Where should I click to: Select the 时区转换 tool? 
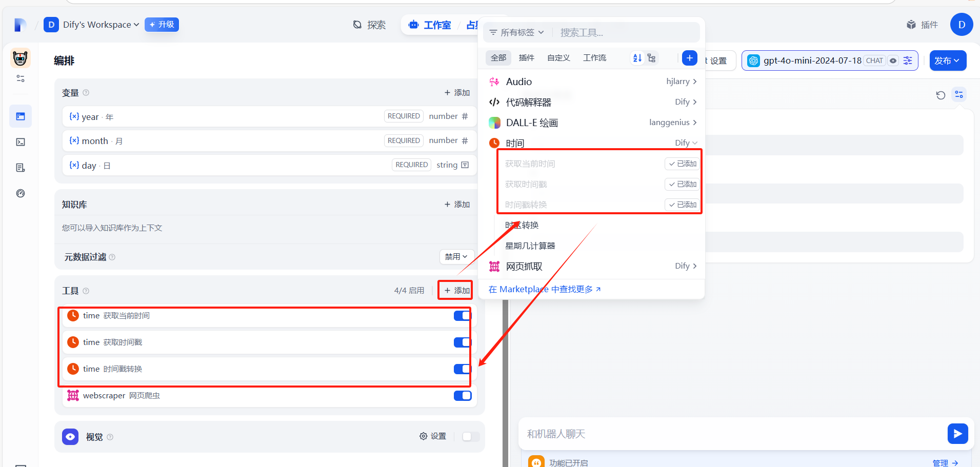point(522,225)
